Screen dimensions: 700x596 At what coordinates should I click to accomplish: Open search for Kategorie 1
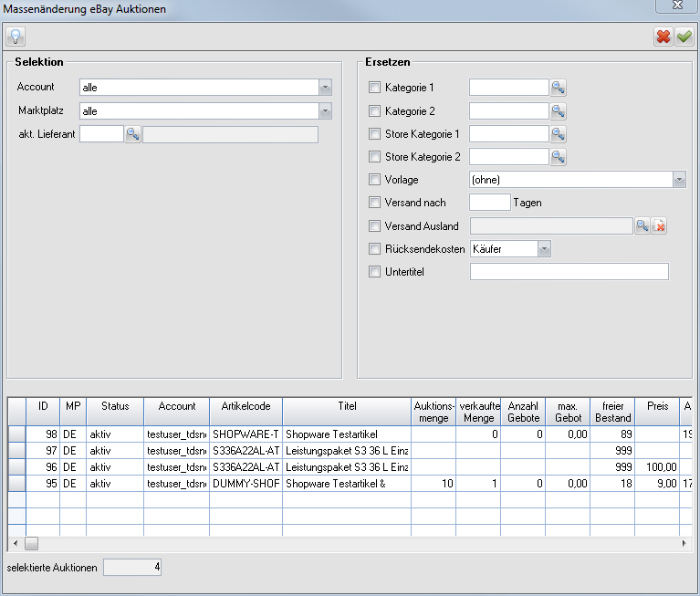pyautogui.click(x=558, y=87)
